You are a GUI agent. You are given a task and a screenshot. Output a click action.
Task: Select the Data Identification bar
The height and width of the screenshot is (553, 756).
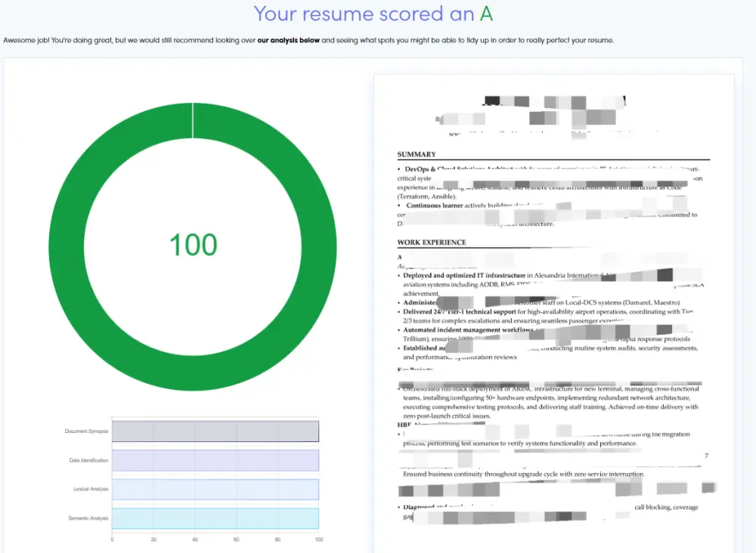click(x=215, y=460)
